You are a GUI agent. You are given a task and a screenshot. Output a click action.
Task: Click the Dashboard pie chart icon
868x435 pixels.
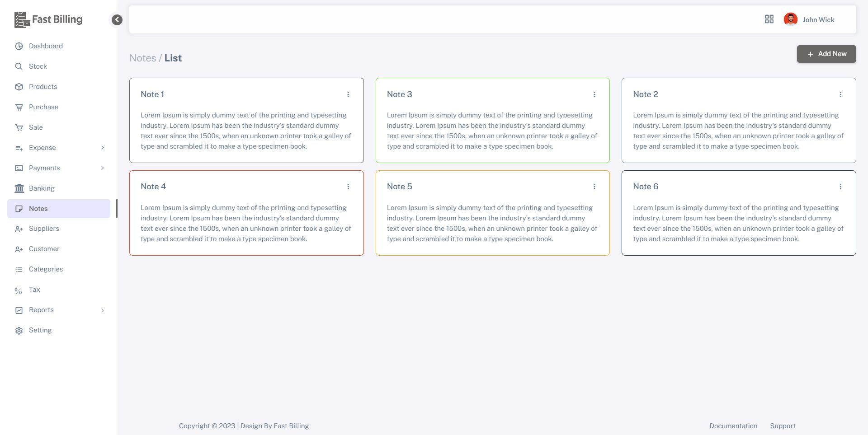19,46
